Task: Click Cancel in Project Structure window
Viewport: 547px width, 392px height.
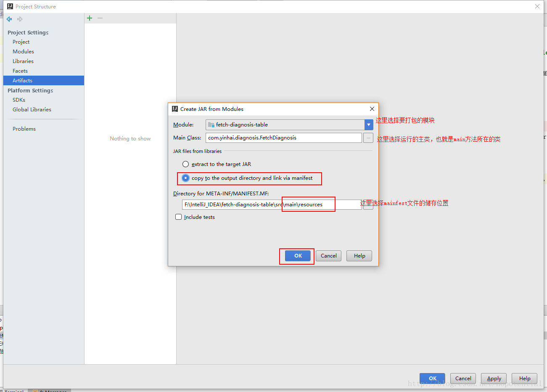Action: (x=463, y=379)
